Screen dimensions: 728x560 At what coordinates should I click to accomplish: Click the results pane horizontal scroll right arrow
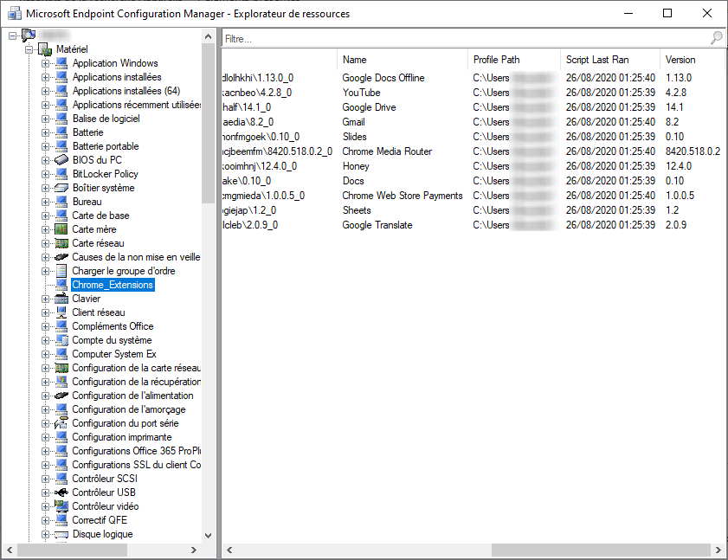[718, 550]
